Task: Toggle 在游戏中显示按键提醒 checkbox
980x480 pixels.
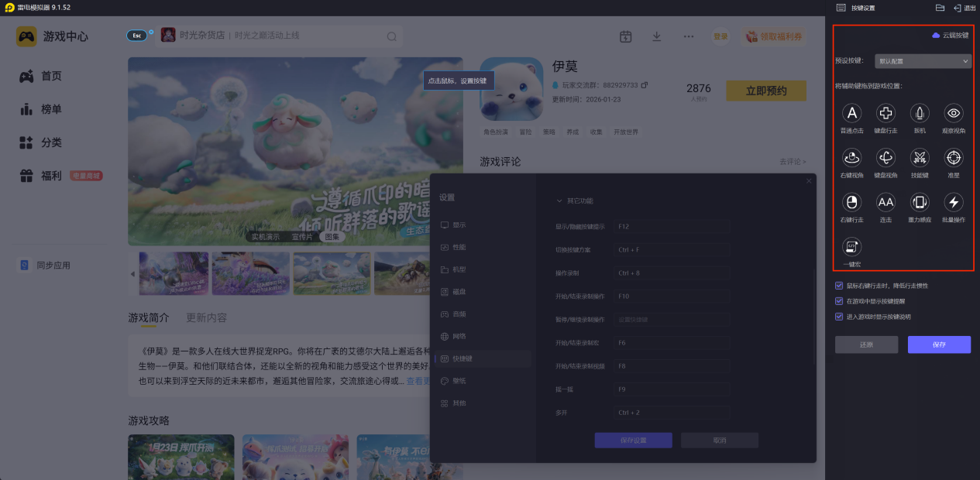Action: [839, 301]
